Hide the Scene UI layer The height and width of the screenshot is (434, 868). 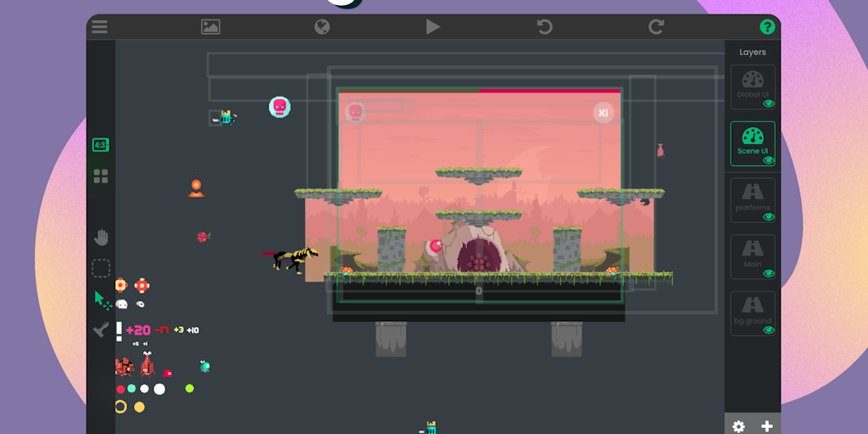768,160
